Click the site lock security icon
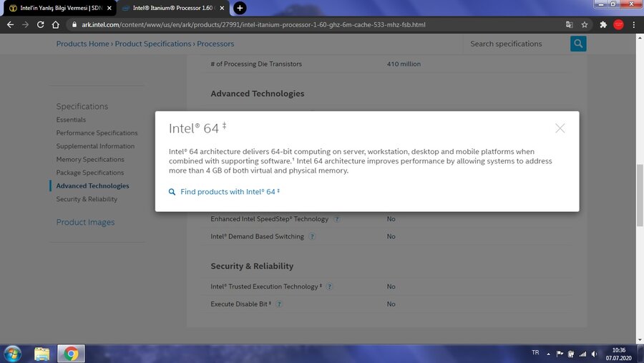This screenshot has width=644, height=363. [x=74, y=24]
